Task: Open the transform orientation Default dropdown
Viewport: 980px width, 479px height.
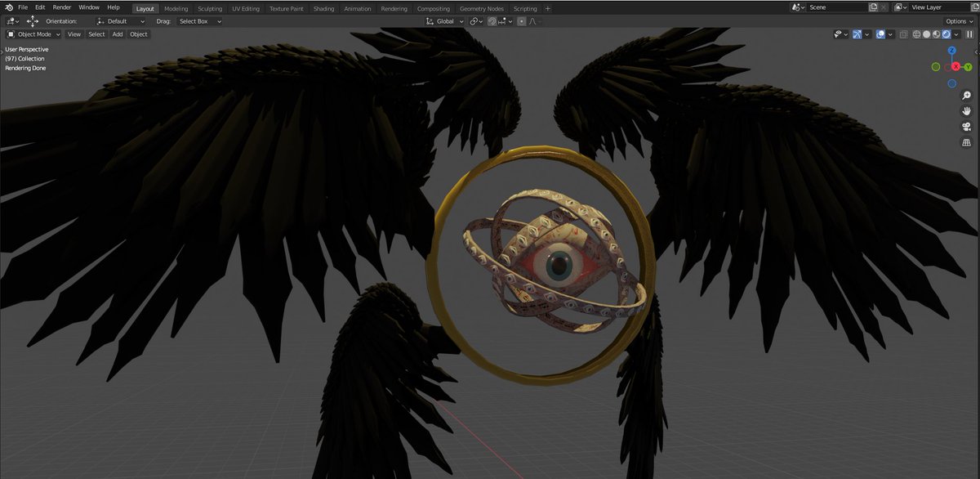Action: coord(118,20)
